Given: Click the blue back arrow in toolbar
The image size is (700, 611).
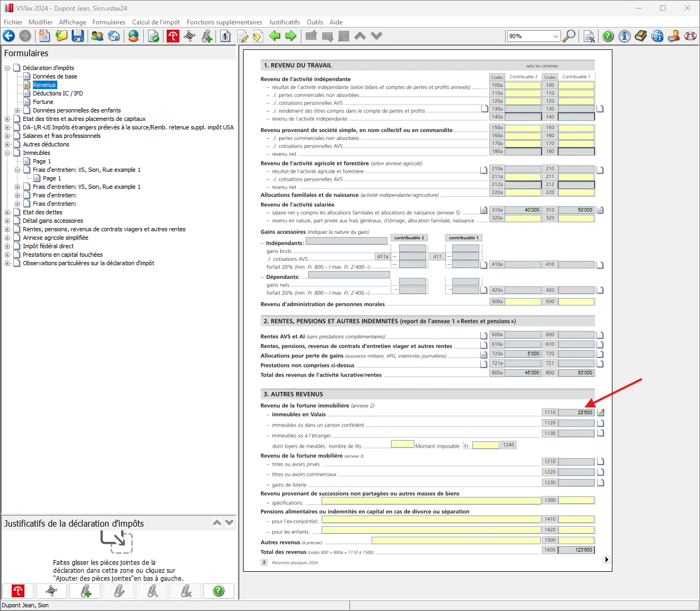Looking at the screenshot, I should tap(9, 36).
